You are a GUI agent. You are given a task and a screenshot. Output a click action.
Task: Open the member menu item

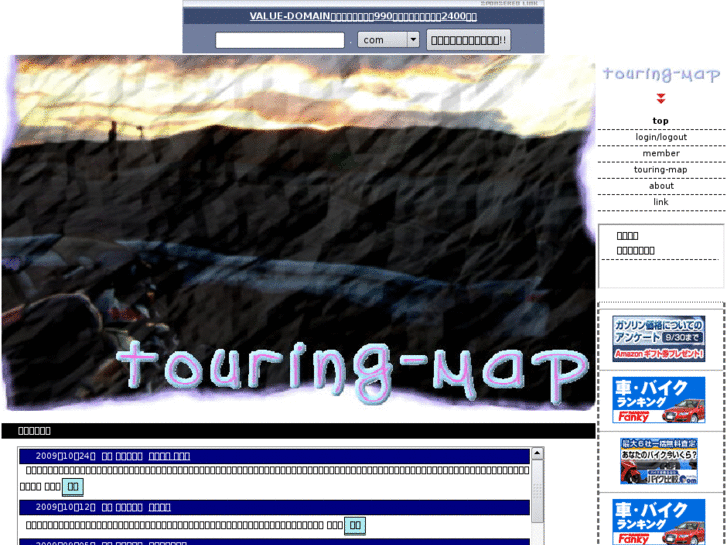pos(661,154)
